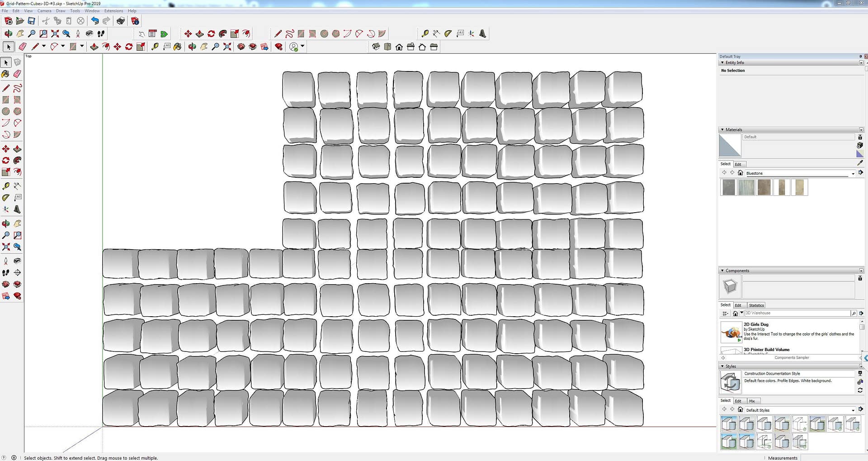Viewport: 868px width, 461px height.
Task: Click the 3D Warehouse search field
Action: click(x=797, y=313)
